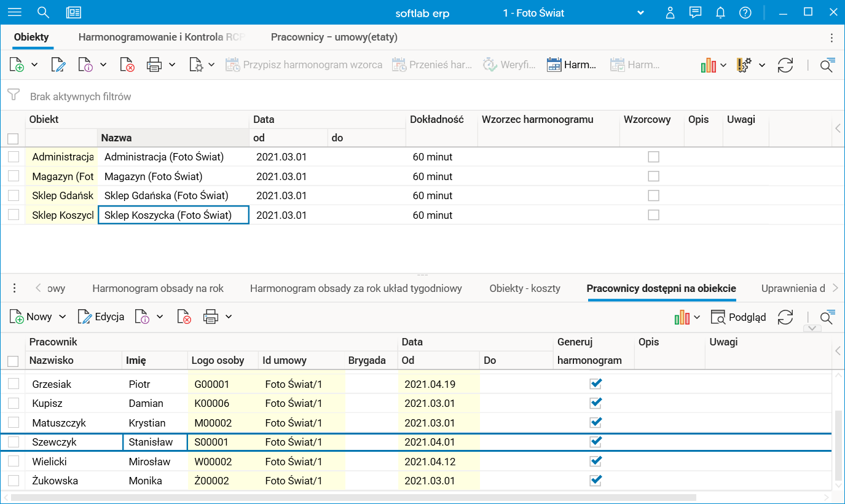Click the delete record icon in top toolbar
The height and width of the screenshot is (504, 845).
(x=127, y=65)
